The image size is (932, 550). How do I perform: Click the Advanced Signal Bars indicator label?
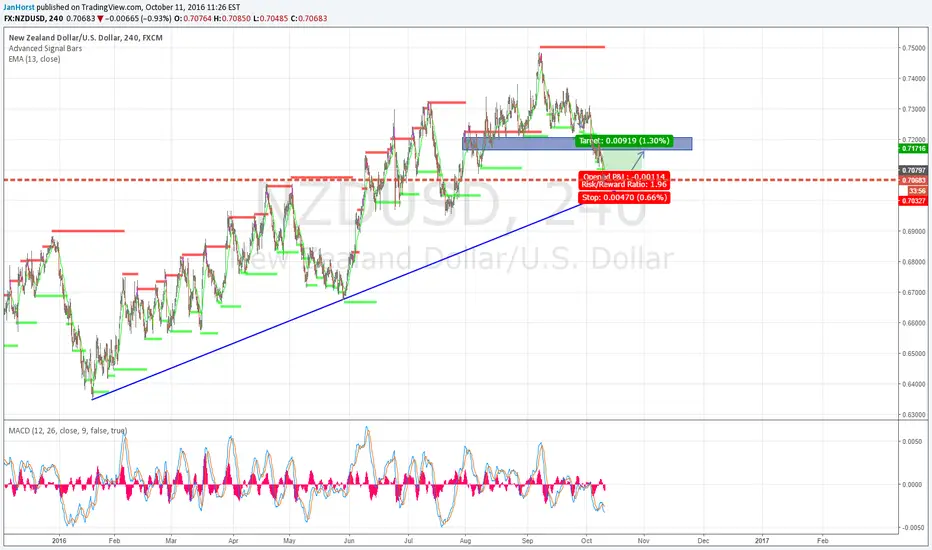click(x=45, y=48)
